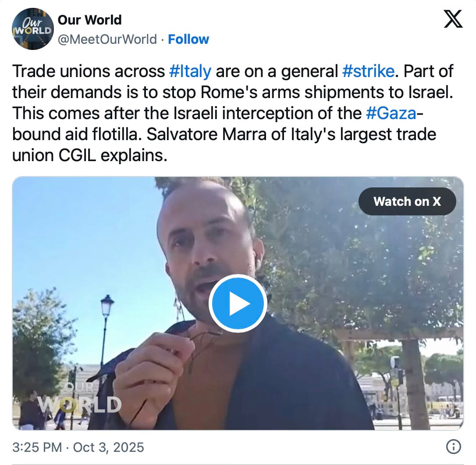Click the Our World display name
This screenshot has width=476, height=465.
tap(89, 20)
